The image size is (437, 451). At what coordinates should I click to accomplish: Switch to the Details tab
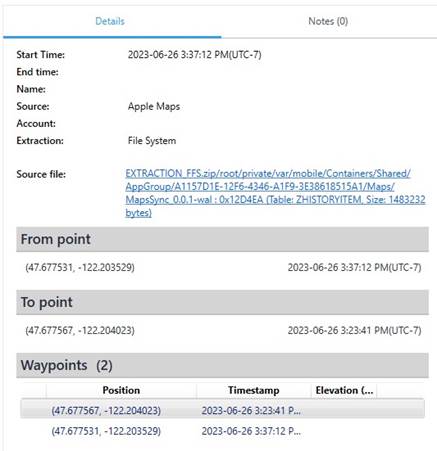pyautogui.click(x=110, y=21)
